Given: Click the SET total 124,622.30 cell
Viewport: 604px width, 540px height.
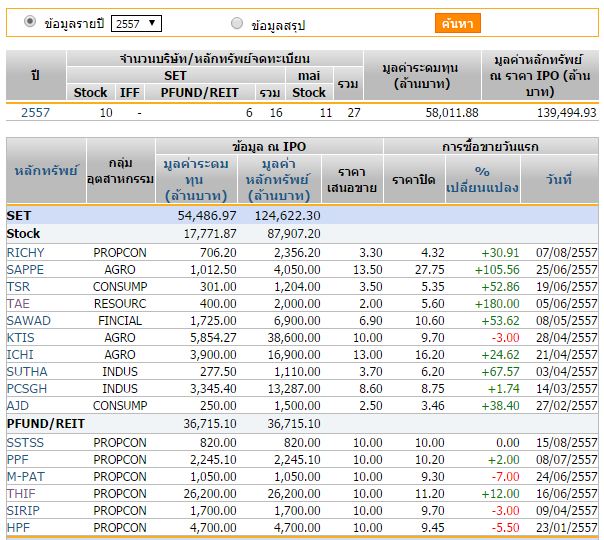Looking at the screenshot, I should [287, 216].
